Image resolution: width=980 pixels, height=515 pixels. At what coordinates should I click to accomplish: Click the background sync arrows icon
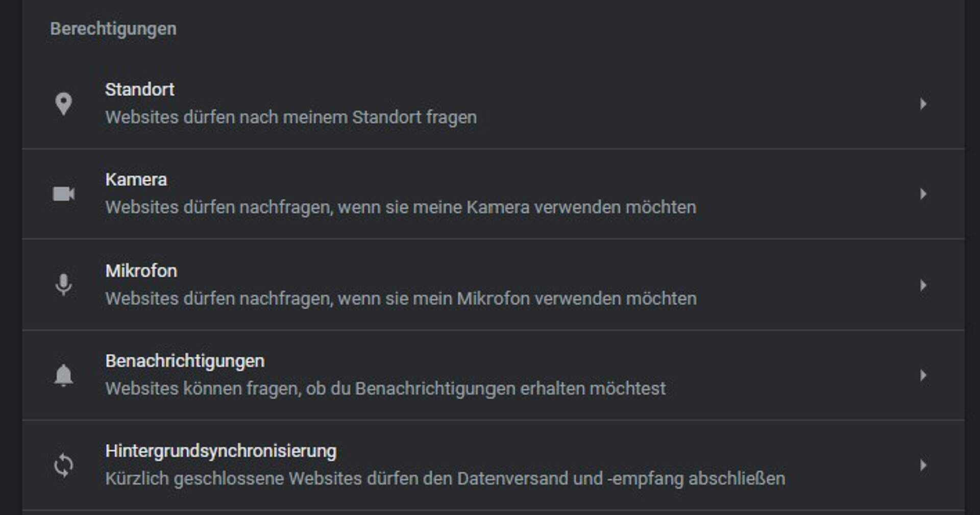click(x=64, y=465)
